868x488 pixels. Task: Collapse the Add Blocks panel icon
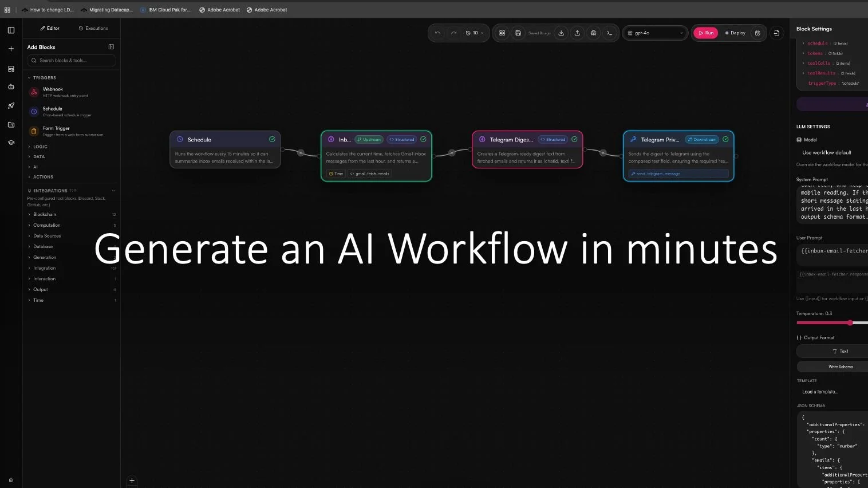[x=111, y=47]
